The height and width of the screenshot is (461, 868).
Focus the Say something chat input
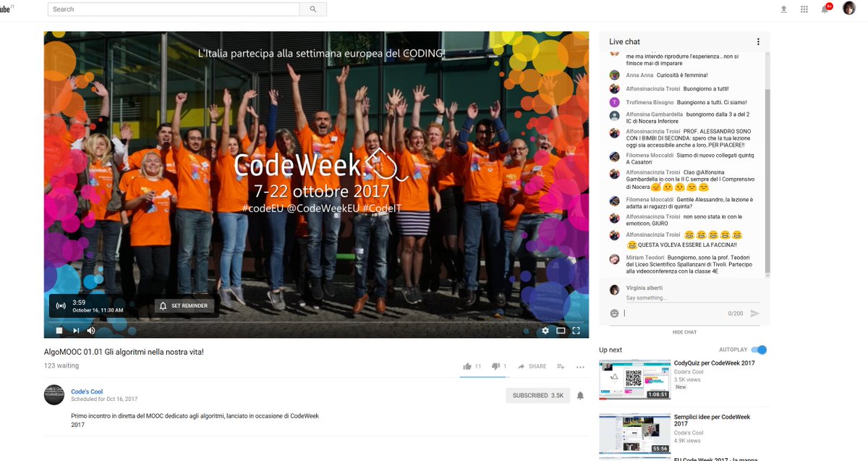(693, 298)
